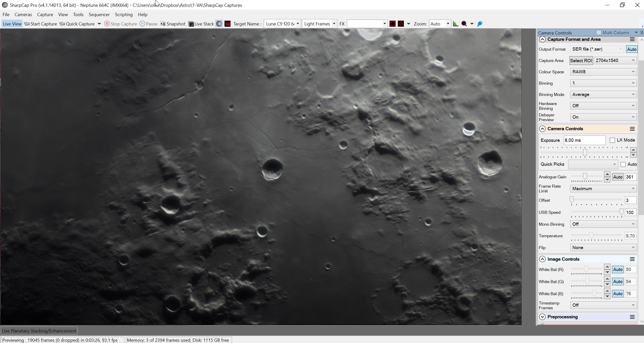
Task: Tick the Multi Column checkbox
Action: (x=599, y=32)
